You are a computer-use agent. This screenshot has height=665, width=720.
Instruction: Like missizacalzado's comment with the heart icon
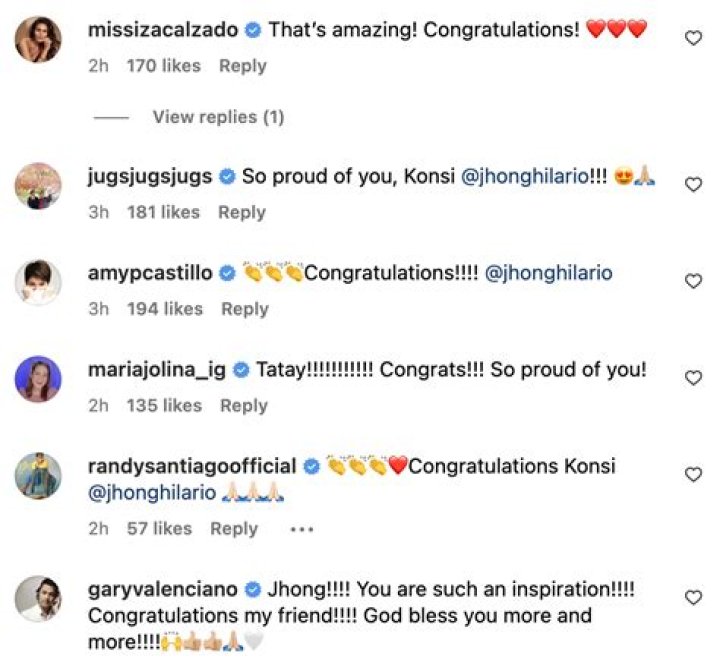(692, 38)
